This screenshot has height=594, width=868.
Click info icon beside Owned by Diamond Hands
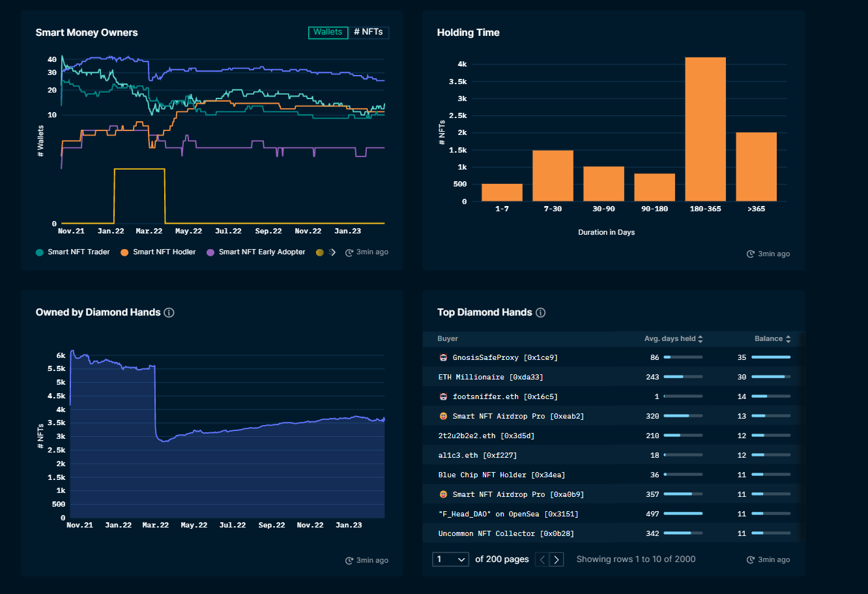tap(169, 312)
